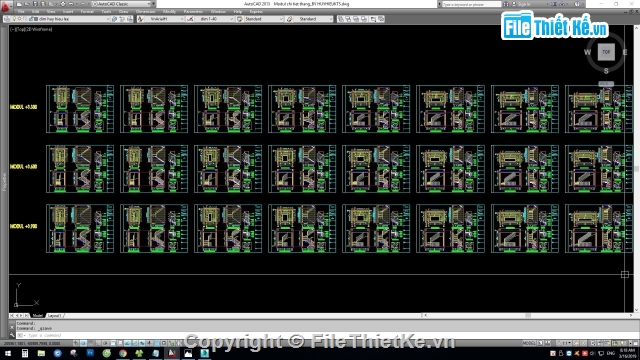Screen dimensions: 640x360
Task: Open the AutoCAD application menu logo
Action: point(5,6)
